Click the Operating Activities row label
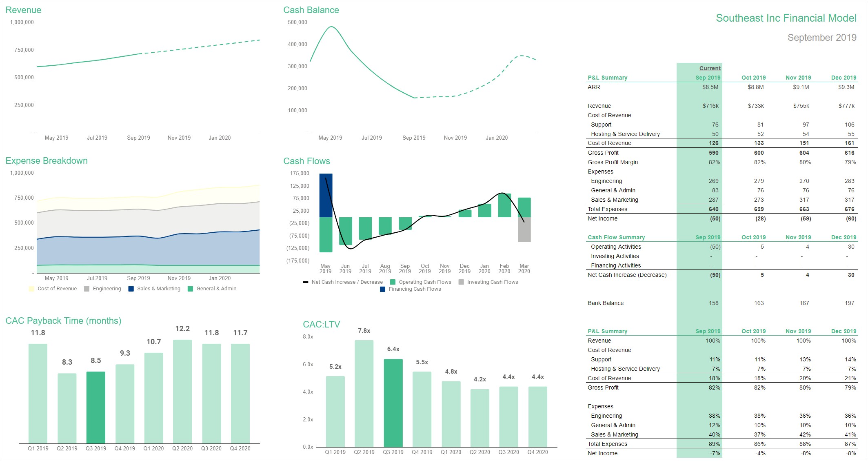This screenshot has width=868, height=461. click(616, 247)
